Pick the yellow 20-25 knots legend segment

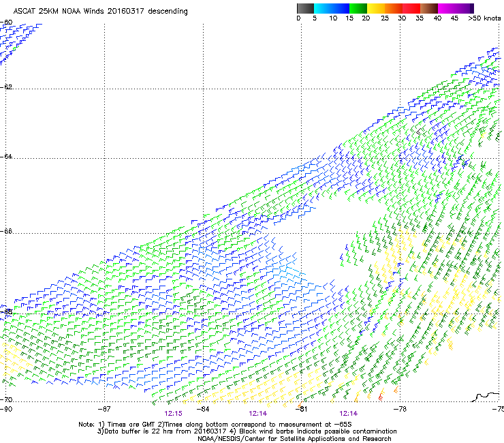376,8
